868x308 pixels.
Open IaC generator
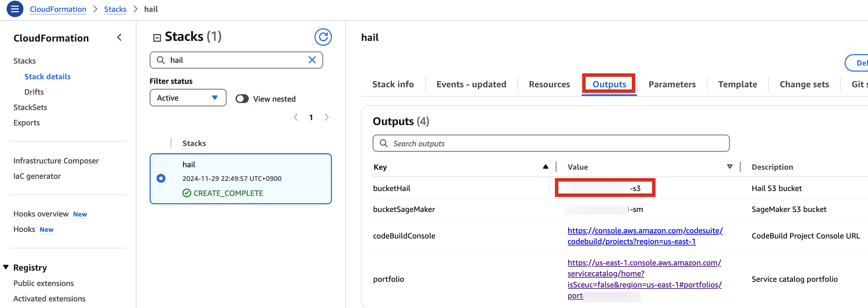pos(37,176)
